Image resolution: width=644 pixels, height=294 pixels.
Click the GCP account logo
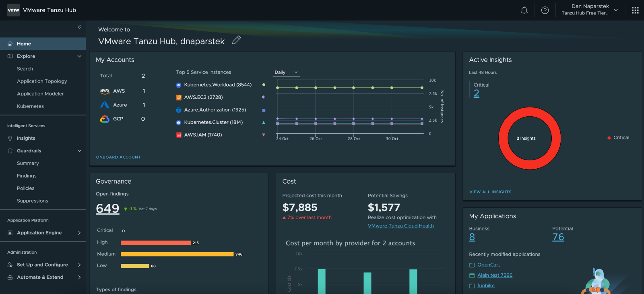point(105,119)
